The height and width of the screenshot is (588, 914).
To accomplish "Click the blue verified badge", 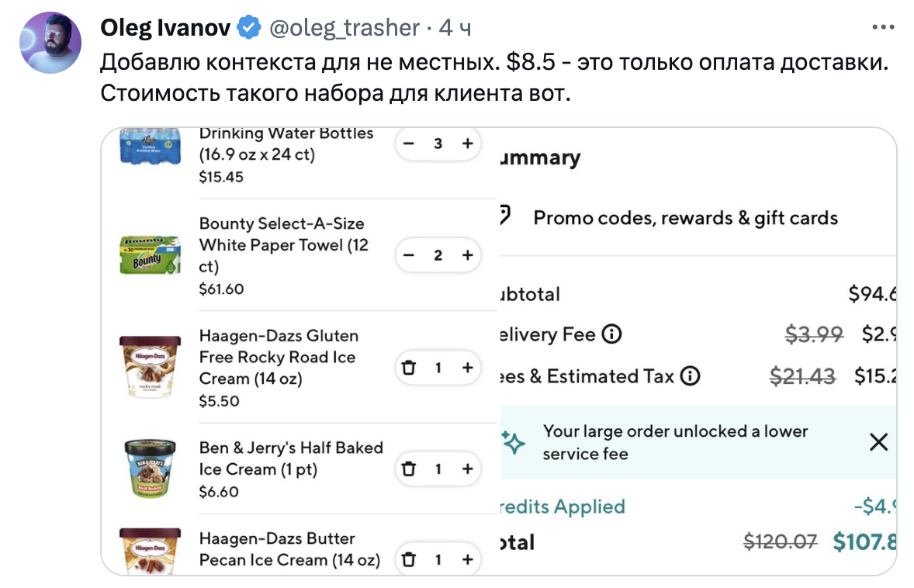I will click(x=248, y=29).
